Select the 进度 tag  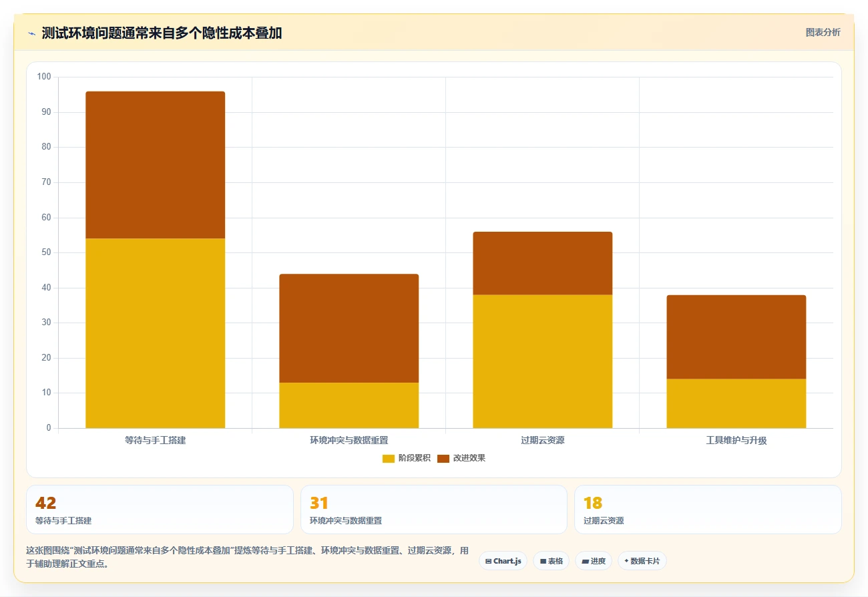(x=594, y=561)
